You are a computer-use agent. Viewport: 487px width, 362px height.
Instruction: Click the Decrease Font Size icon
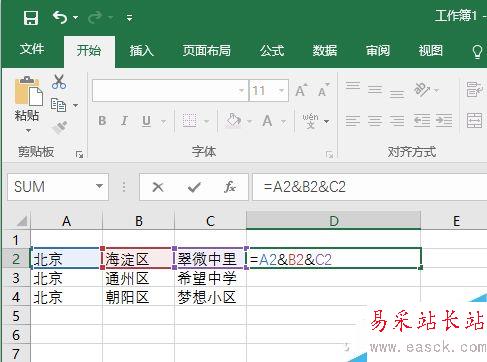coord(323,90)
